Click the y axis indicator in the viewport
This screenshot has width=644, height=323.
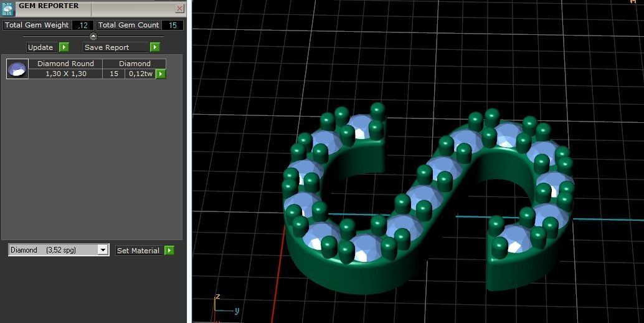coord(237,311)
